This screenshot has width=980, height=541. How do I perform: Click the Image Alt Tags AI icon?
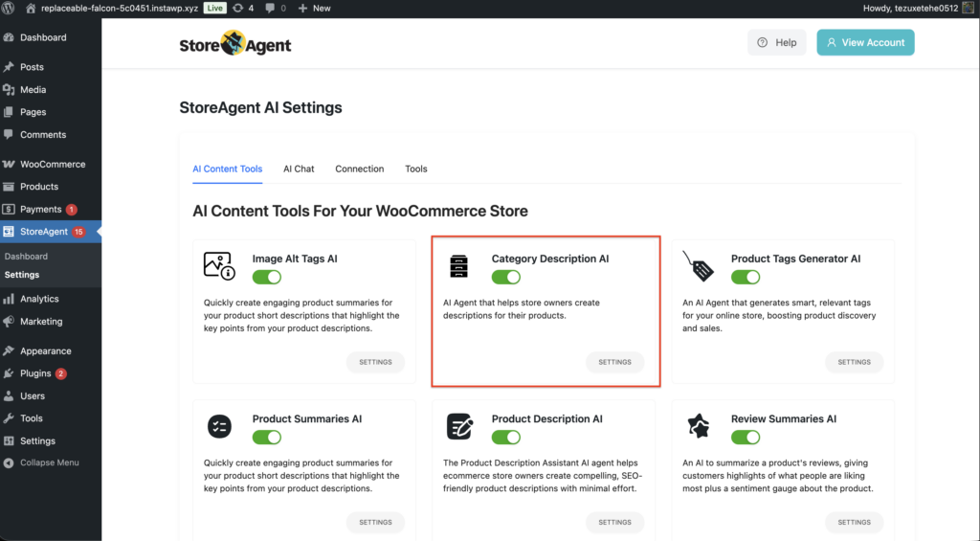pos(219,266)
